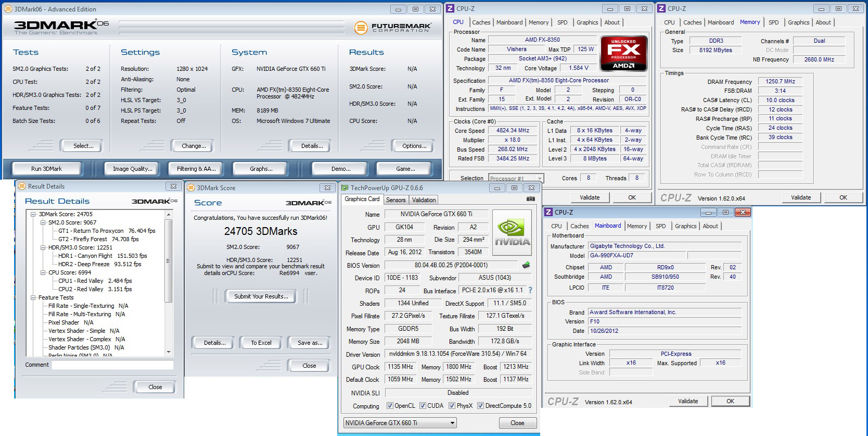Image resolution: width=868 pixels, height=436 pixels.
Task: Click title icon of CPU-Z Mainboard tab window
Action: [x=549, y=212]
